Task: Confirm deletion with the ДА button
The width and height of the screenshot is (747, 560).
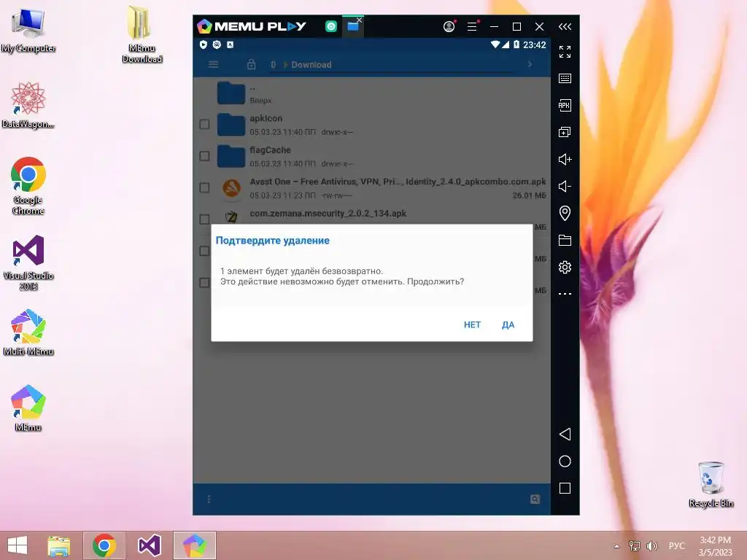Action: point(508,324)
